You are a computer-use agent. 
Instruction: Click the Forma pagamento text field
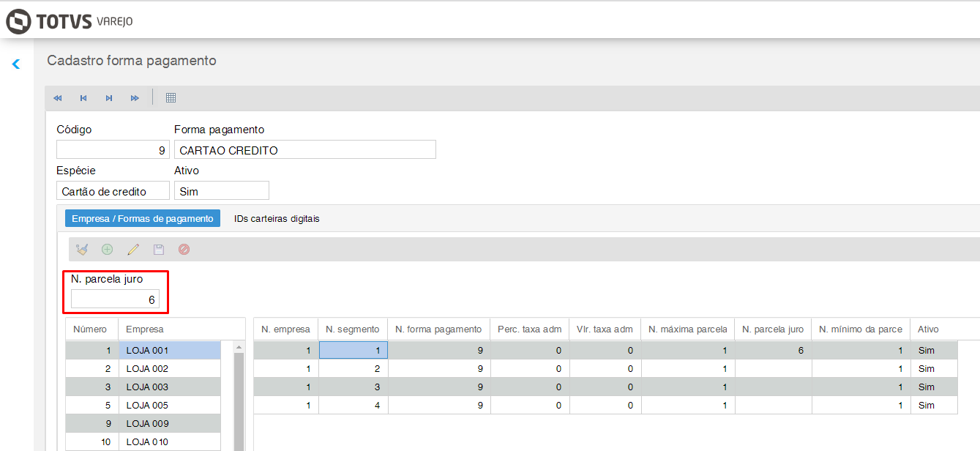(x=304, y=150)
